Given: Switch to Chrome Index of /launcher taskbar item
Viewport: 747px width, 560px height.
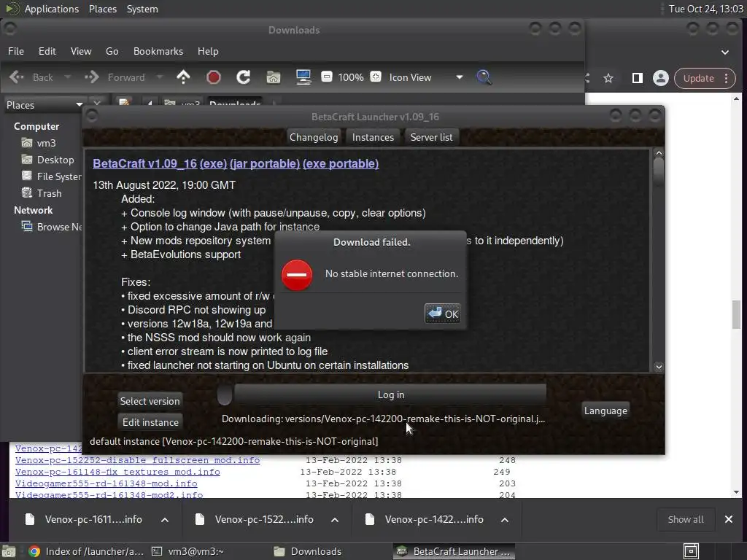Looking at the screenshot, I should [x=86, y=551].
